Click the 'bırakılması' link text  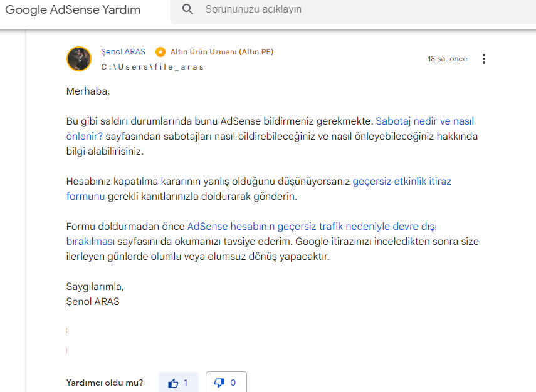90,242
